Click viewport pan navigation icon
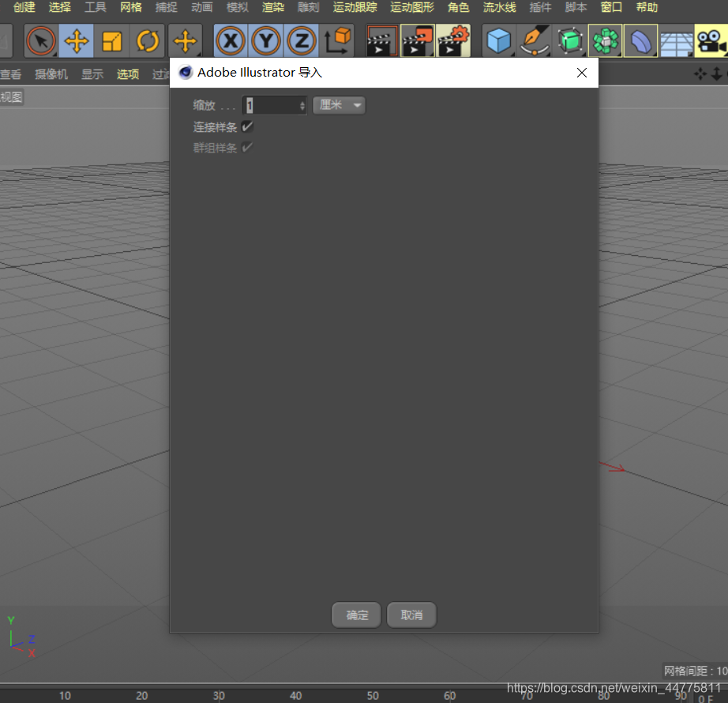Image resolution: width=728 pixels, height=703 pixels. point(700,73)
